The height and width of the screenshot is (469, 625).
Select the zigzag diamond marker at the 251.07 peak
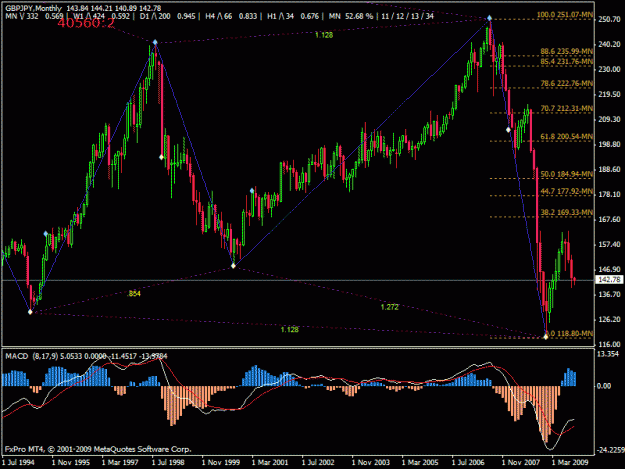[x=489, y=18]
